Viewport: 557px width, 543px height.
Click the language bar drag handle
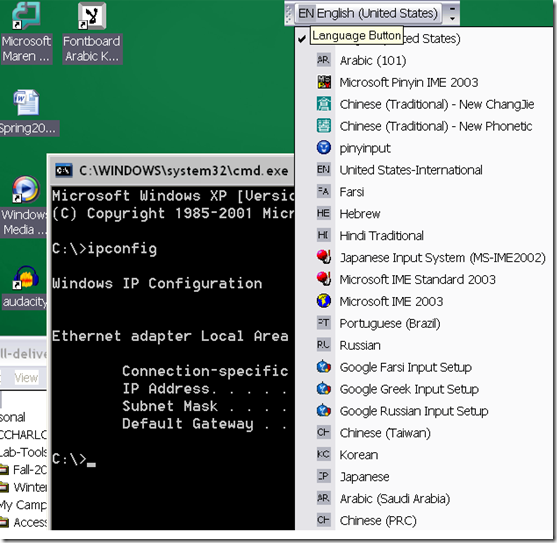(x=288, y=13)
